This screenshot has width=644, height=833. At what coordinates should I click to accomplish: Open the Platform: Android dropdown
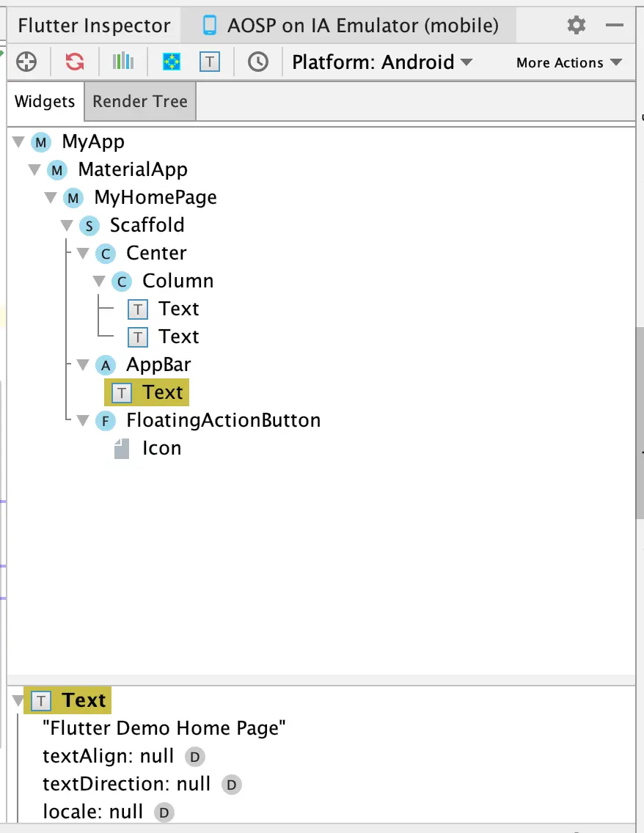pyautogui.click(x=382, y=62)
